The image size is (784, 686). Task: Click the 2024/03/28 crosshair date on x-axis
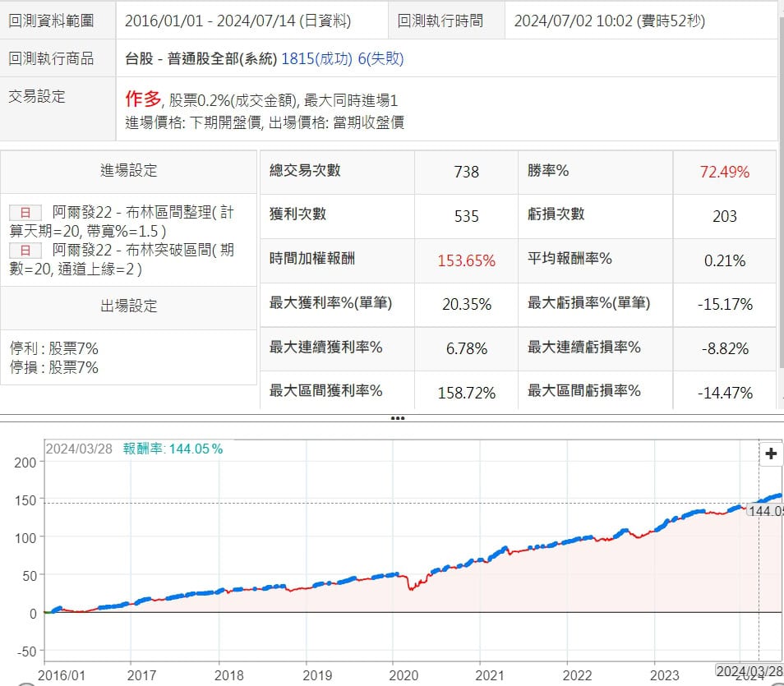tap(749, 672)
